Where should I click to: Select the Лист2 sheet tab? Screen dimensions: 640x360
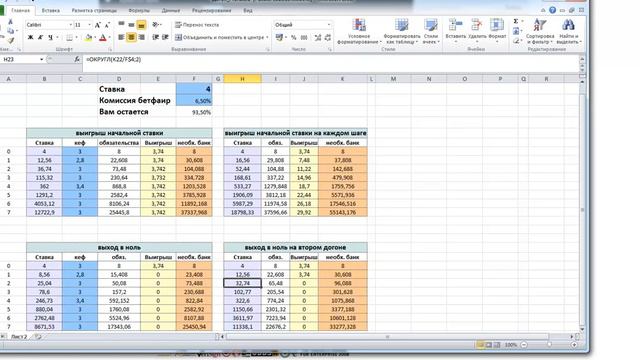(x=19, y=337)
